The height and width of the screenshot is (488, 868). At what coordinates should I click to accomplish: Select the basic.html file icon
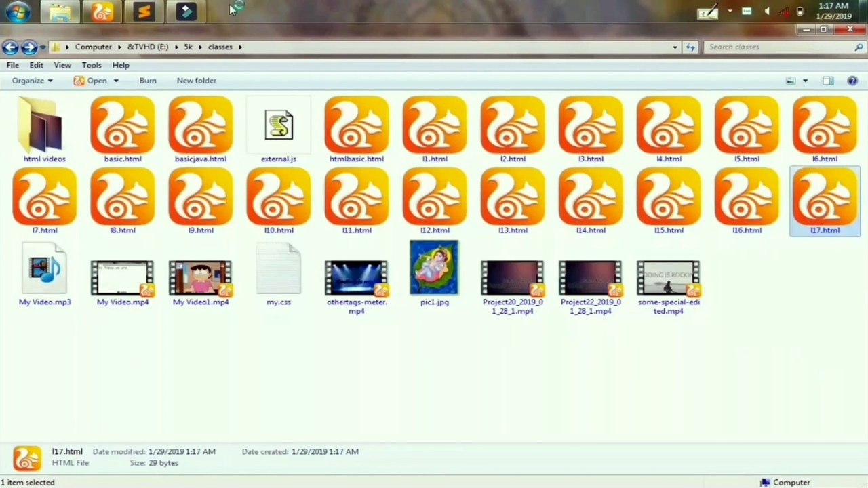[122, 125]
